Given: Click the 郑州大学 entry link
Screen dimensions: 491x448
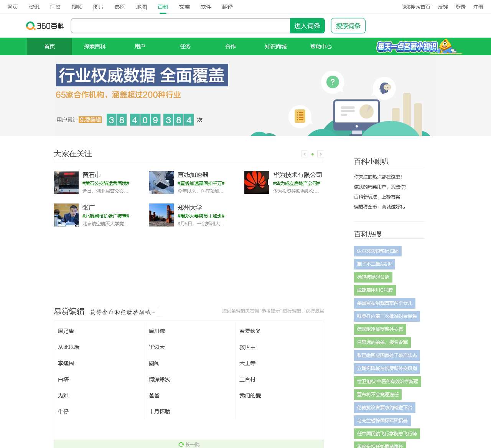Looking at the screenshot, I should (191, 207).
